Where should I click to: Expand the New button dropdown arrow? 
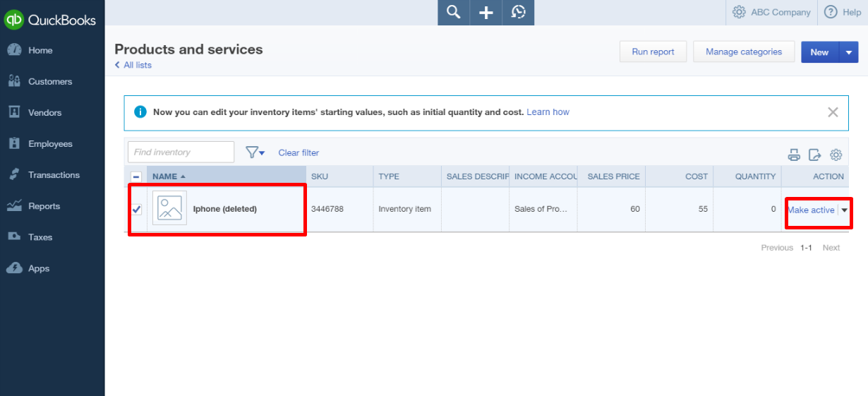pos(848,52)
